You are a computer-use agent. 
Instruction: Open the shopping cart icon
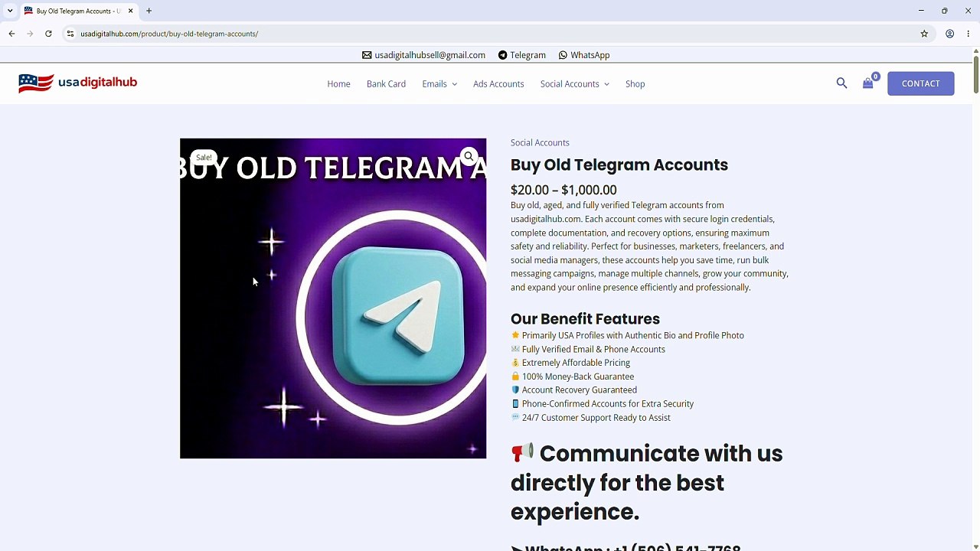pyautogui.click(x=868, y=83)
